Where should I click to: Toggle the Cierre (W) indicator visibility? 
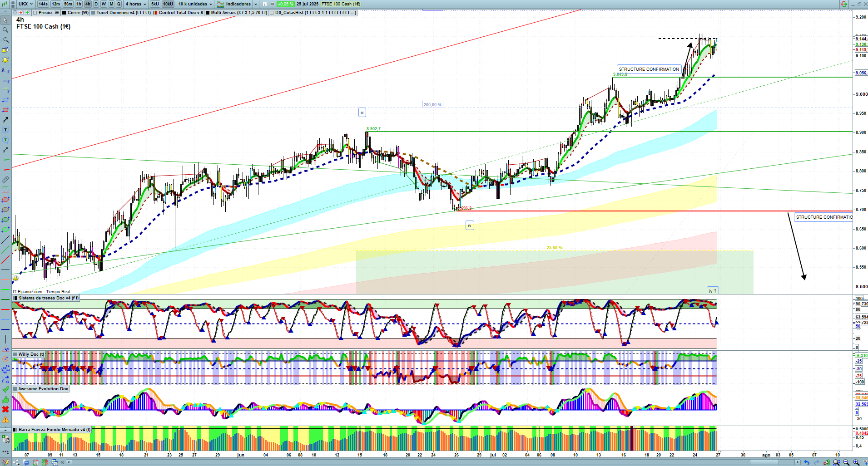64,13
